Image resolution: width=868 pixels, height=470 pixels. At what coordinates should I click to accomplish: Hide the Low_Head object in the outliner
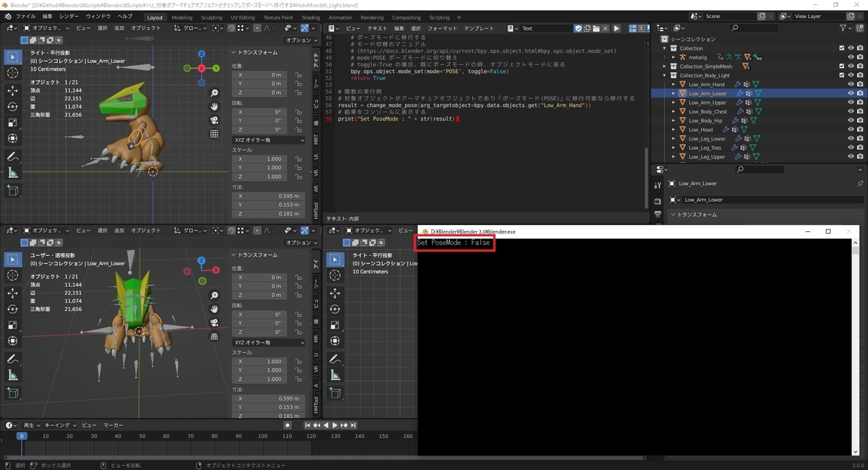tap(851, 129)
